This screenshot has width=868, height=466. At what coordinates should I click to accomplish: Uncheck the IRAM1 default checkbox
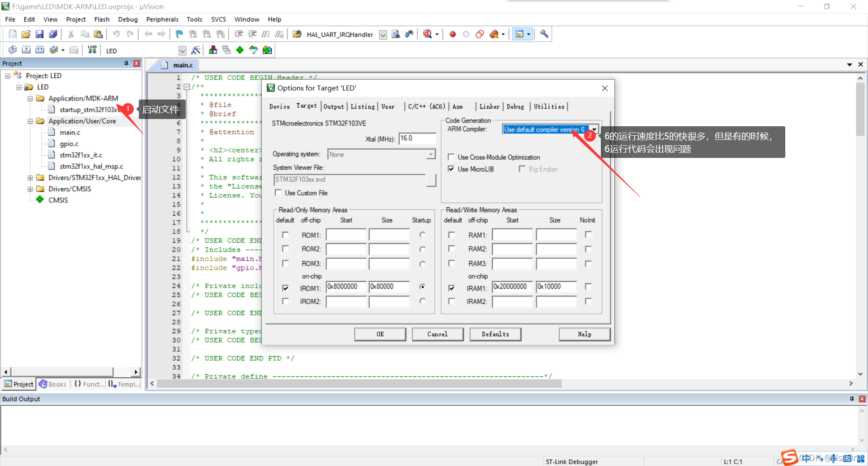click(x=451, y=288)
